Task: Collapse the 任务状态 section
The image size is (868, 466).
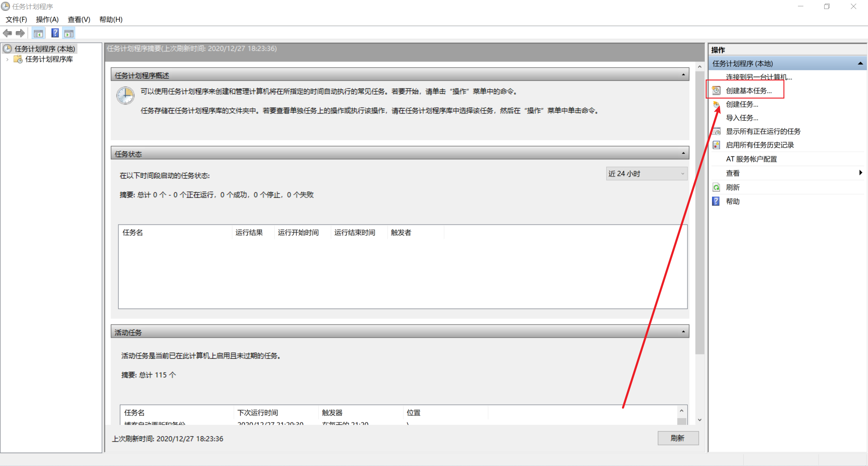Action: point(683,153)
